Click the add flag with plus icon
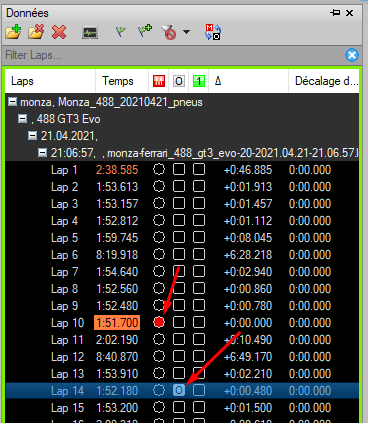 (144, 31)
